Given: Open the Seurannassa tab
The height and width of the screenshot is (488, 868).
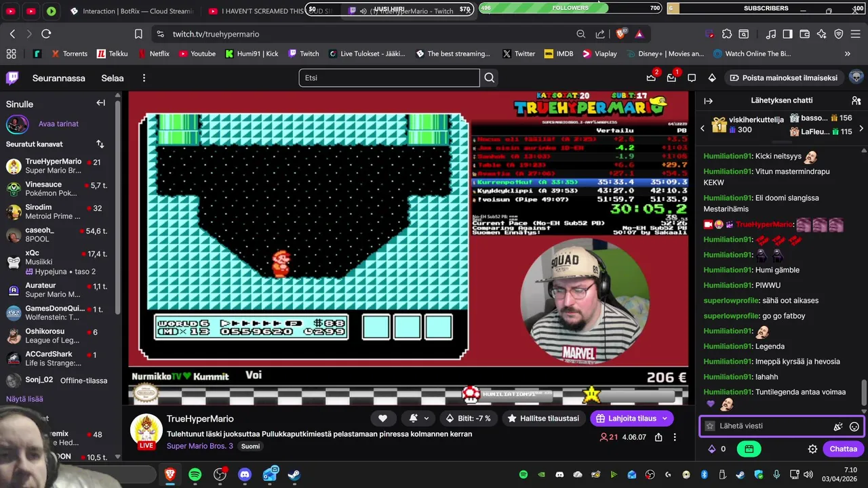Looking at the screenshot, I should [x=59, y=78].
